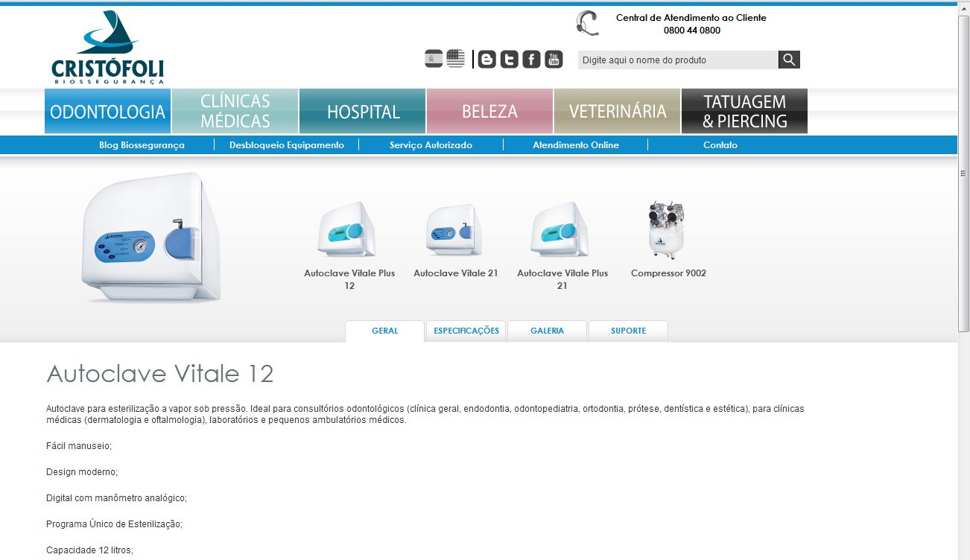970x560 pixels.
Task: Switch to the Especificações tab
Action: pos(466,331)
